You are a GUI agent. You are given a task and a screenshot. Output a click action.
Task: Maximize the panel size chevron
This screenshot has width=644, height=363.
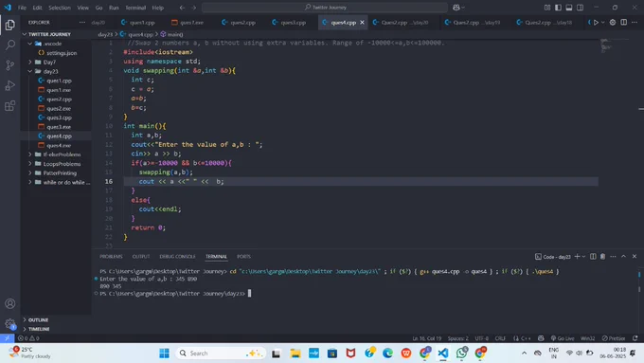tap(623, 257)
